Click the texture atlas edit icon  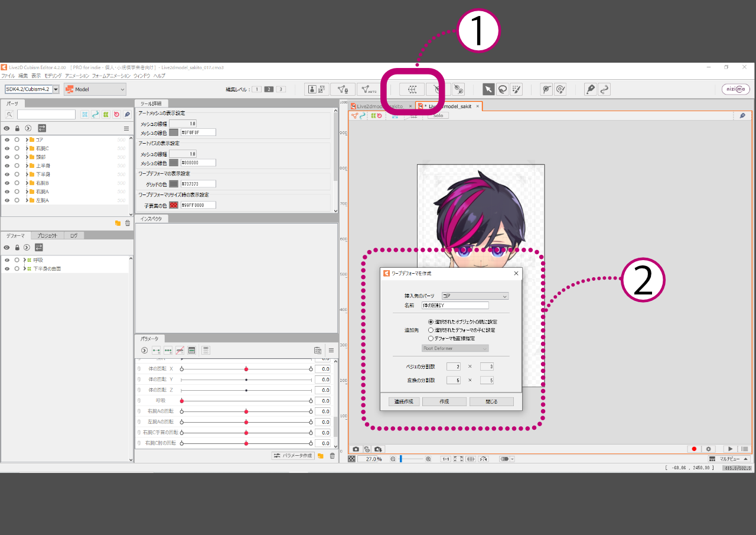point(317,89)
